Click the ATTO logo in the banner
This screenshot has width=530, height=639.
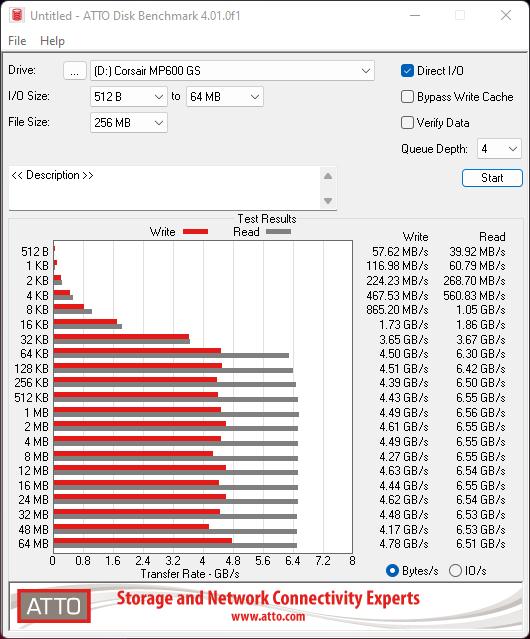click(54, 606)
